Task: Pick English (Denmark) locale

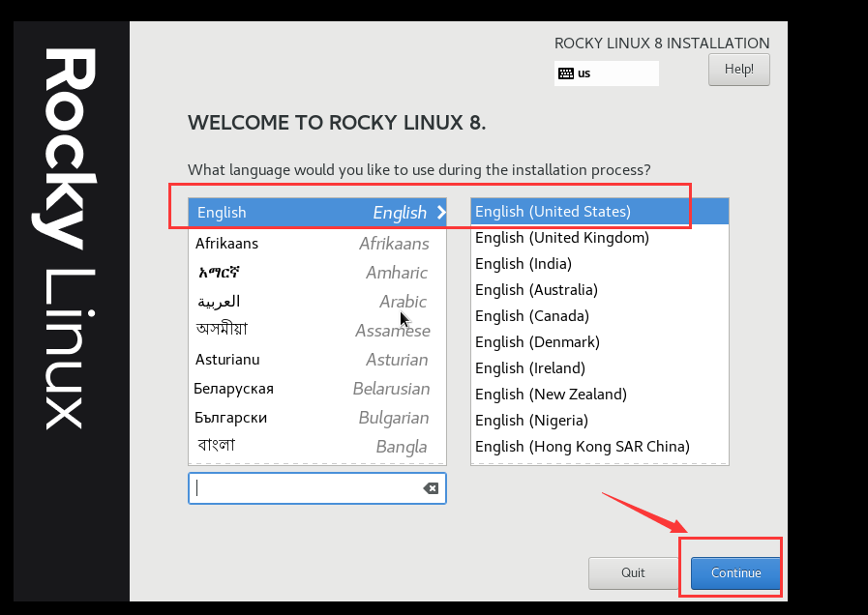Action: 600,341
